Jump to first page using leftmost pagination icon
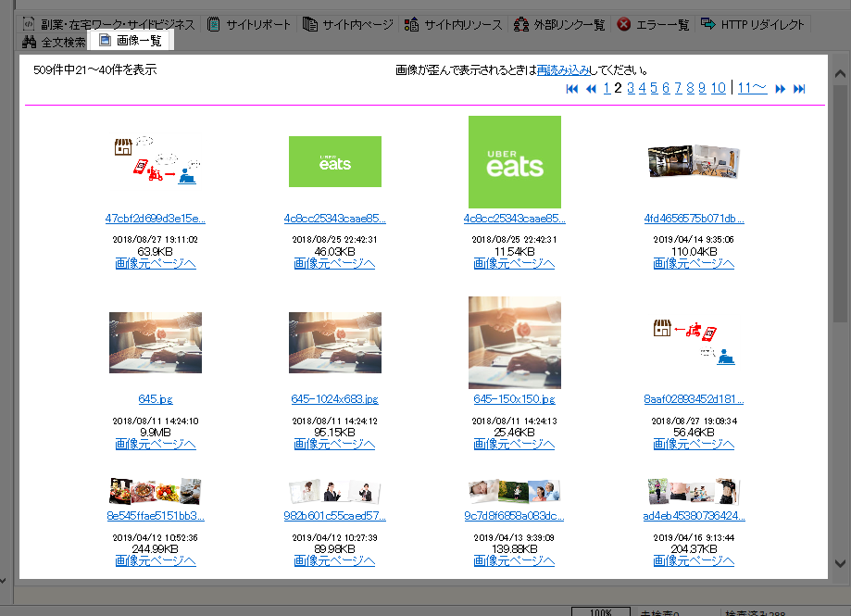851x616 pixels. (571, 88)
